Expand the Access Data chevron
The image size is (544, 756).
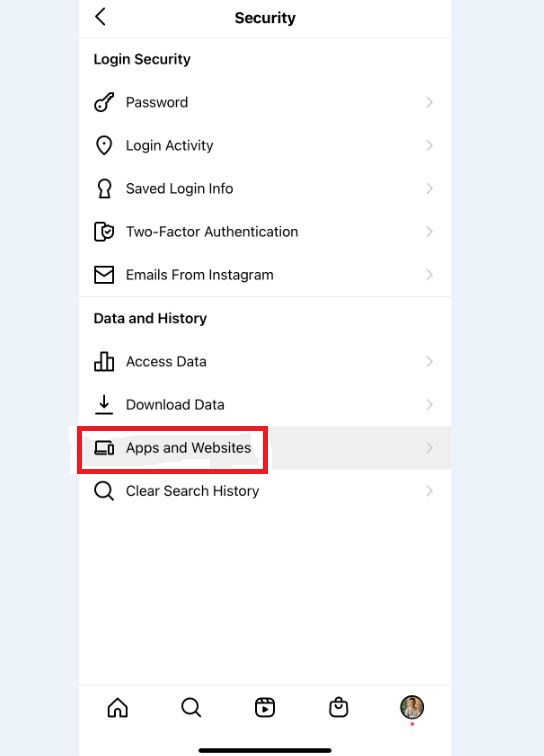(x=429, y=361)
